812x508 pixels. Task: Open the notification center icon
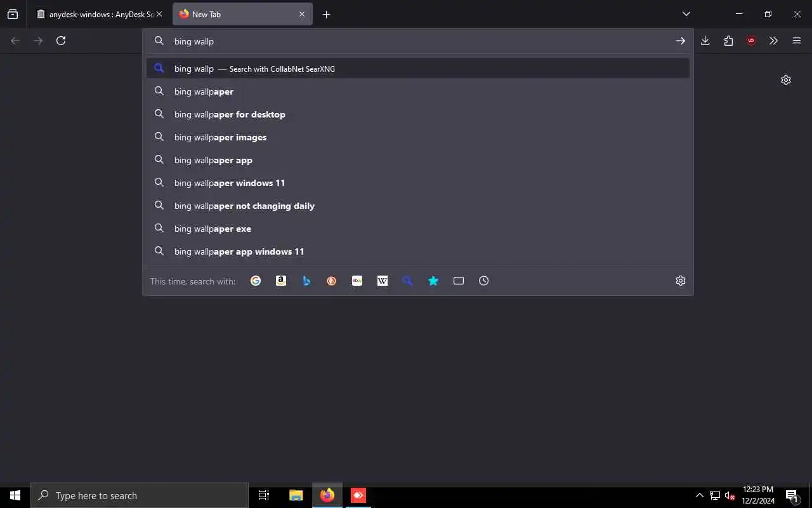(x=792, y=495)
